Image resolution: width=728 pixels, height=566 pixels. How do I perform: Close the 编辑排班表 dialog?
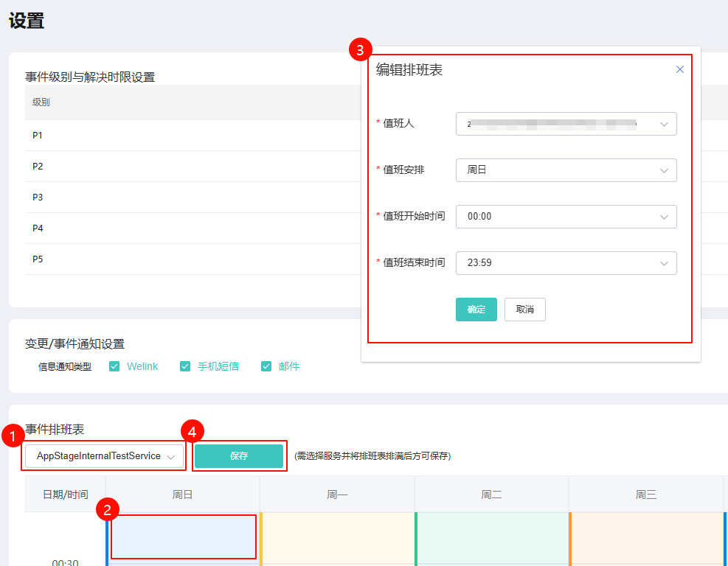click(x=680, y=69)
